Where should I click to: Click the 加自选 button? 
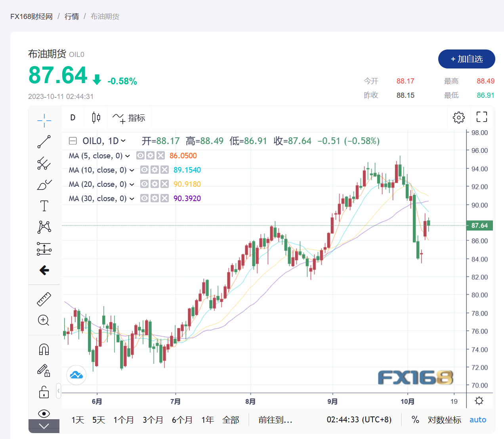466,59
